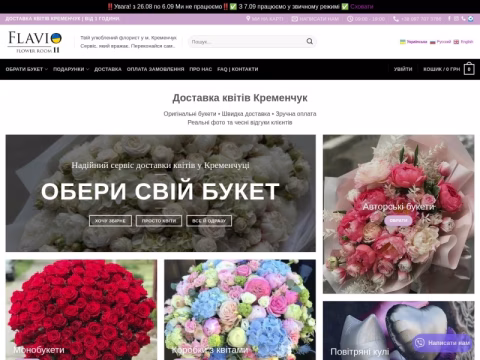This screenshot has width=480, height=360.
Task: Open the 'Коробки з квітами' image
Action: click(240, 310)
